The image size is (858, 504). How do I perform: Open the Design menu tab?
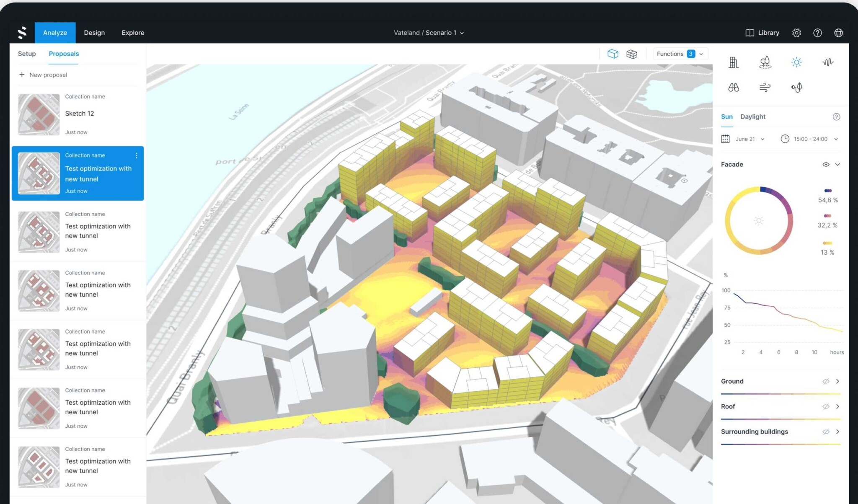[x=94, y=32]
